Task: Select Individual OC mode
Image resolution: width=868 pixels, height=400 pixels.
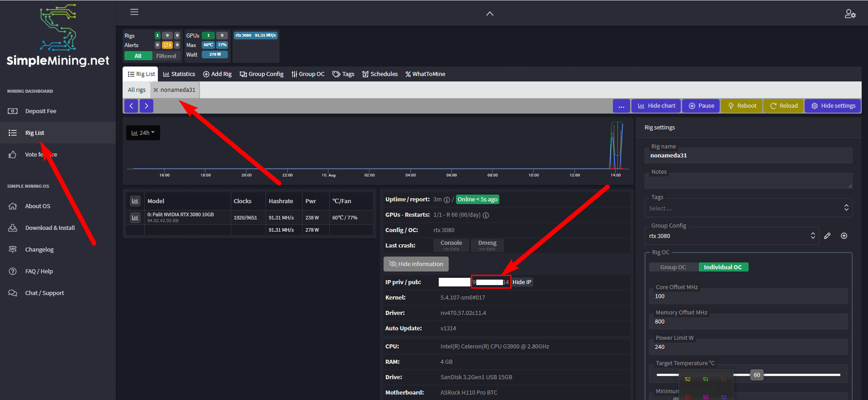Action: [723, 267]
